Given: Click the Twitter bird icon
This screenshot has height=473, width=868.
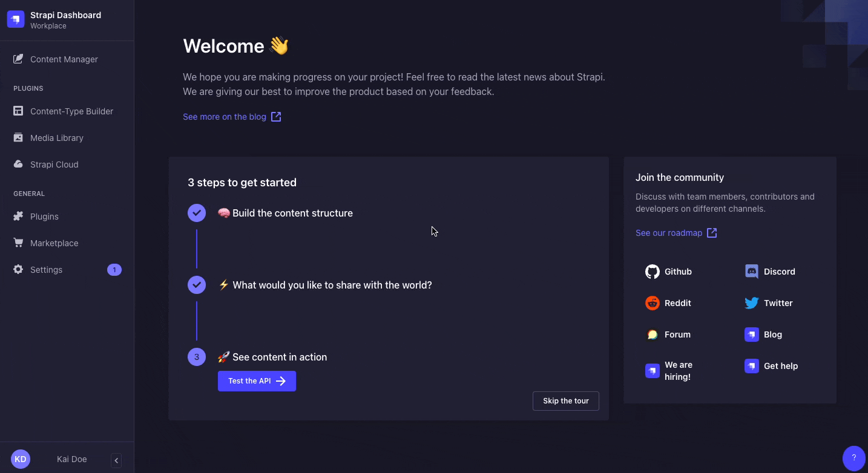Looking at the screenshot, I should click(x=752, y=303).
